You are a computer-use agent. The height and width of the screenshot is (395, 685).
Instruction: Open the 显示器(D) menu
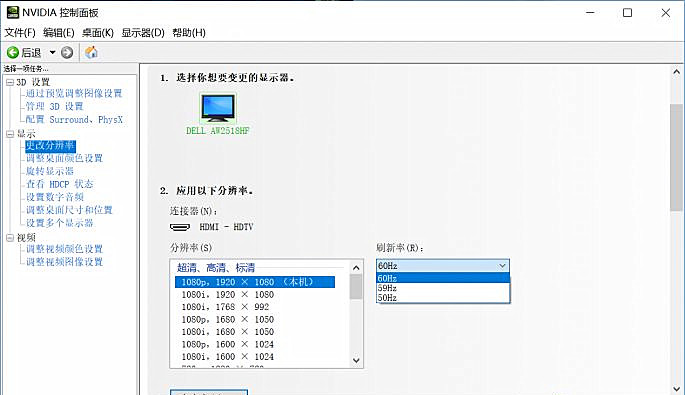[143, 33]
